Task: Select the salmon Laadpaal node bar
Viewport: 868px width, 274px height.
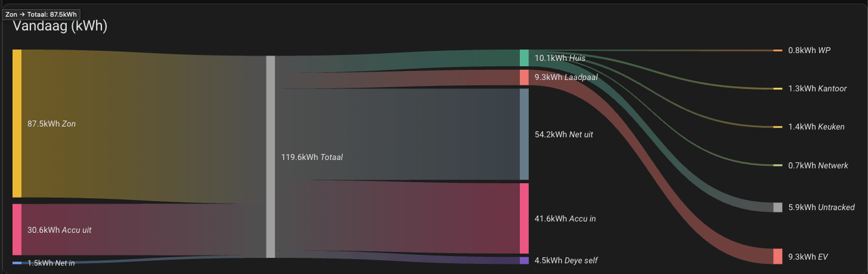Action: (524, 77)
